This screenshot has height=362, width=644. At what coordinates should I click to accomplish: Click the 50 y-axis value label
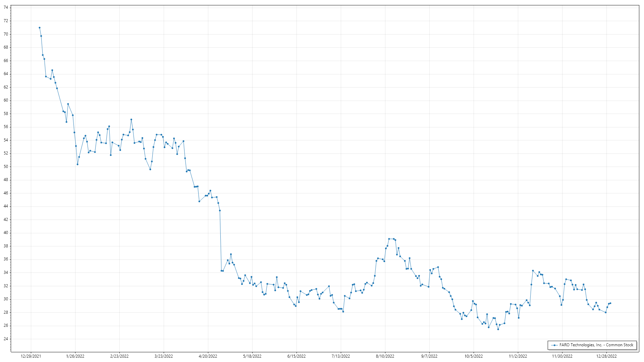6,167
